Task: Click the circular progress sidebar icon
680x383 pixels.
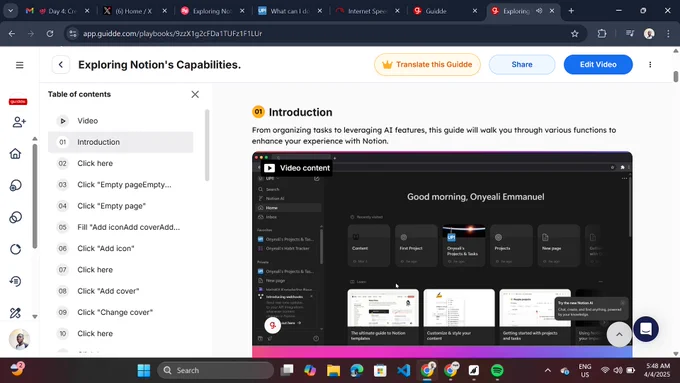Action: 15,249
